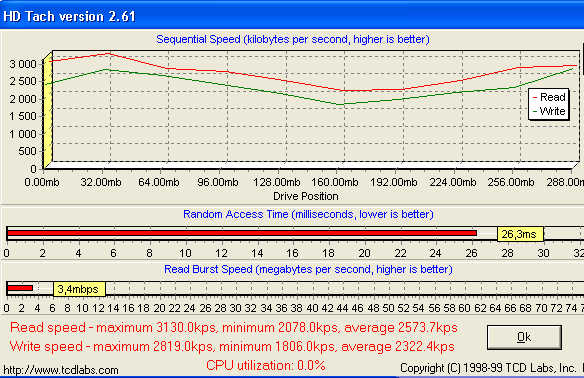
Task: Click the 2 500 y-axis label
Action: 23,81
